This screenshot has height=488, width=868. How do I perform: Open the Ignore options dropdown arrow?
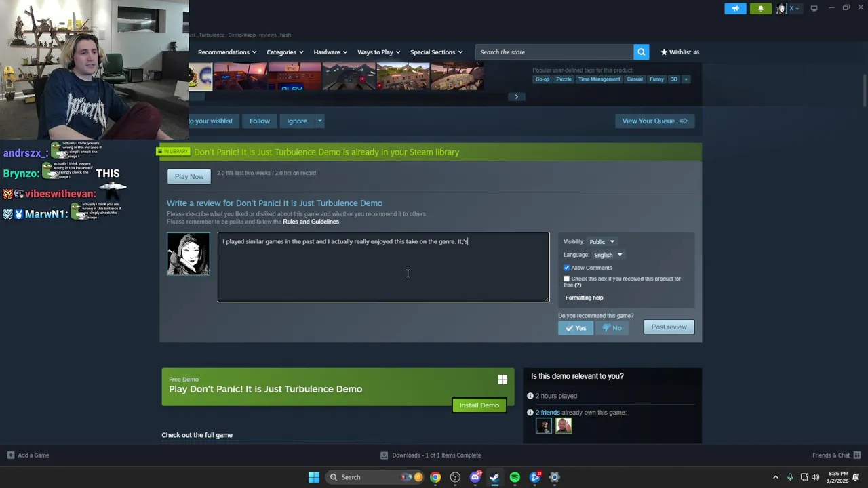(x=319, y=121)
